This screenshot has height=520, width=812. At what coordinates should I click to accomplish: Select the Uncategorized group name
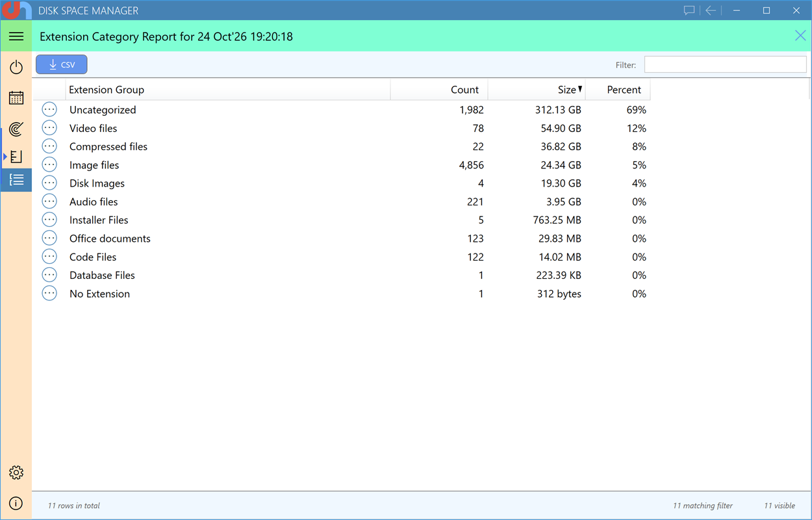103,110
